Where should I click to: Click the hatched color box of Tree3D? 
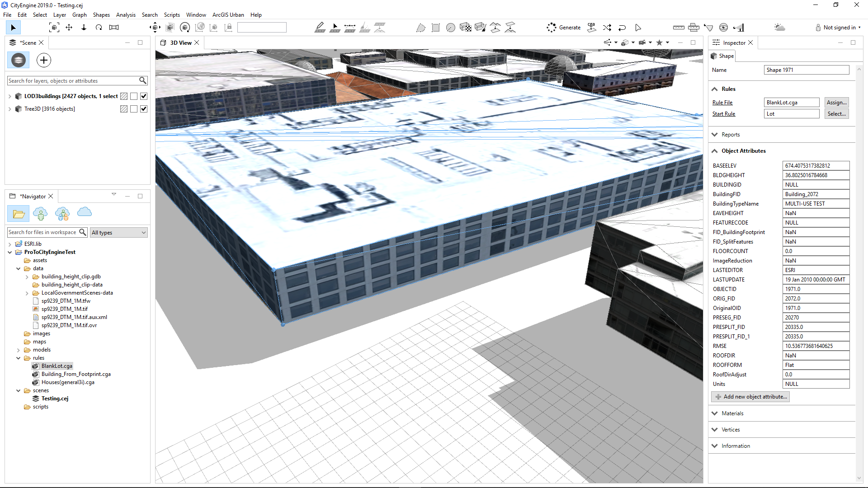124,109
